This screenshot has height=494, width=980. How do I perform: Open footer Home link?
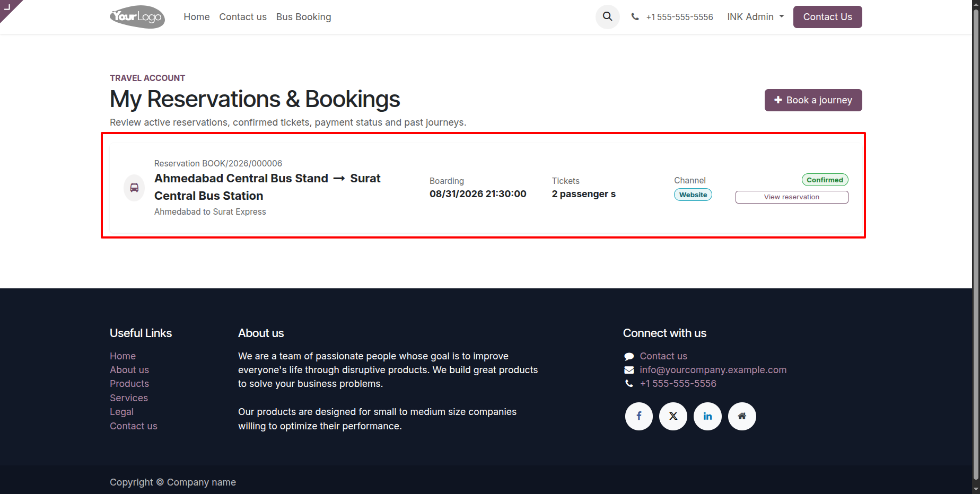123,356
